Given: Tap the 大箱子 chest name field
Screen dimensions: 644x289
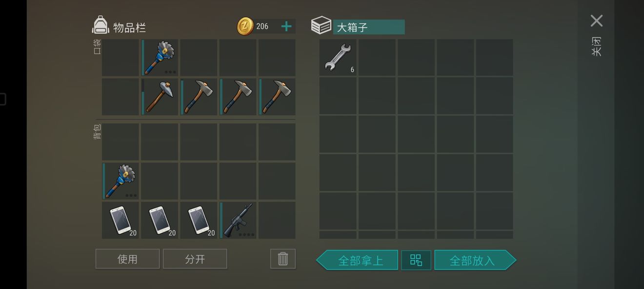Looking at the screenshot, I should point(369,27).
